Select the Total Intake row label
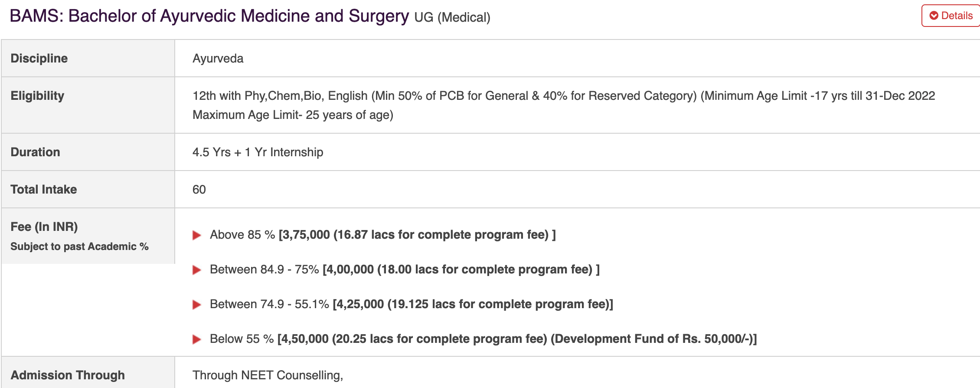Screen dimensions: 980x388 click(x=43, y=189)
